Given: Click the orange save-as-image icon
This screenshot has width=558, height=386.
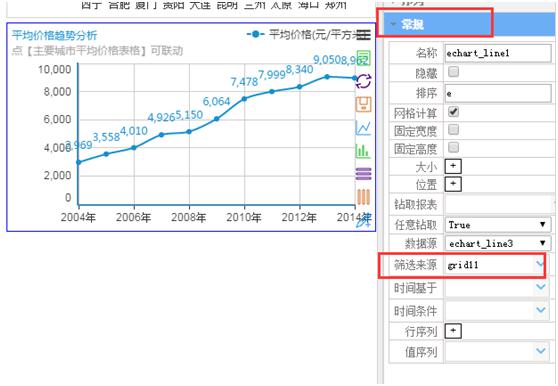Looking at the screenshot, I should (x=363, y=104).
